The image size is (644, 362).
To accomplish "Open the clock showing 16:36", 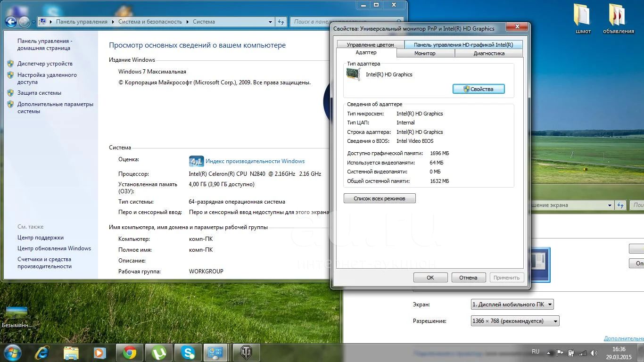I will pos(619,352).
